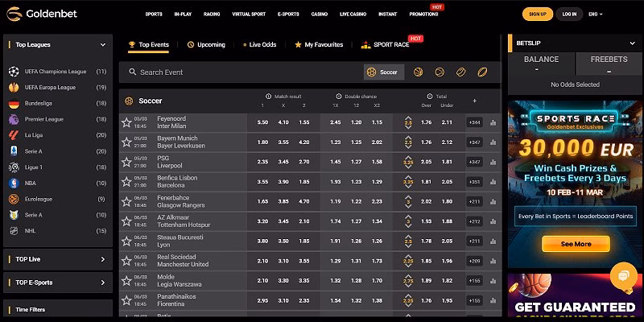Open stats chart for Benfica Lisbon match
The width and height of the screenshot is (644, 322).
point(493,182)
